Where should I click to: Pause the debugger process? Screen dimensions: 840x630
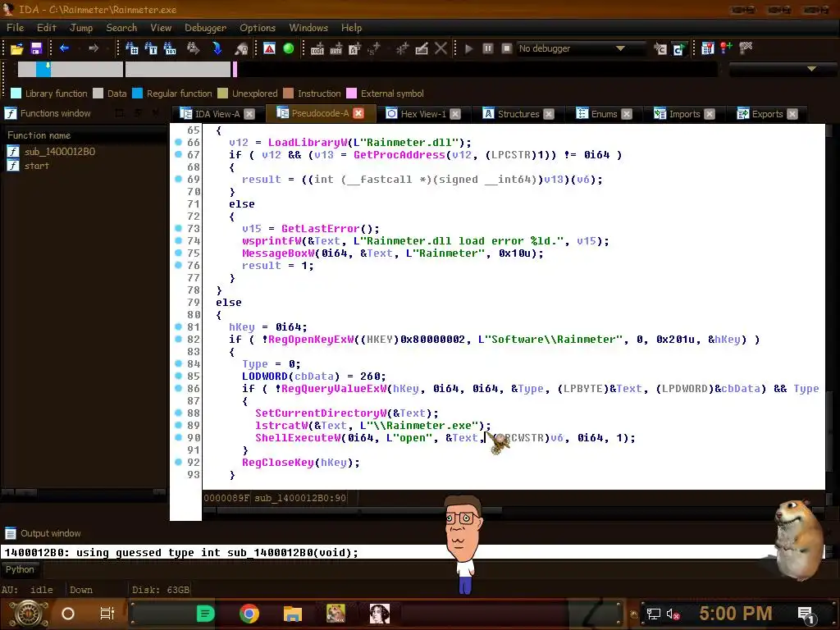point(487,48)
